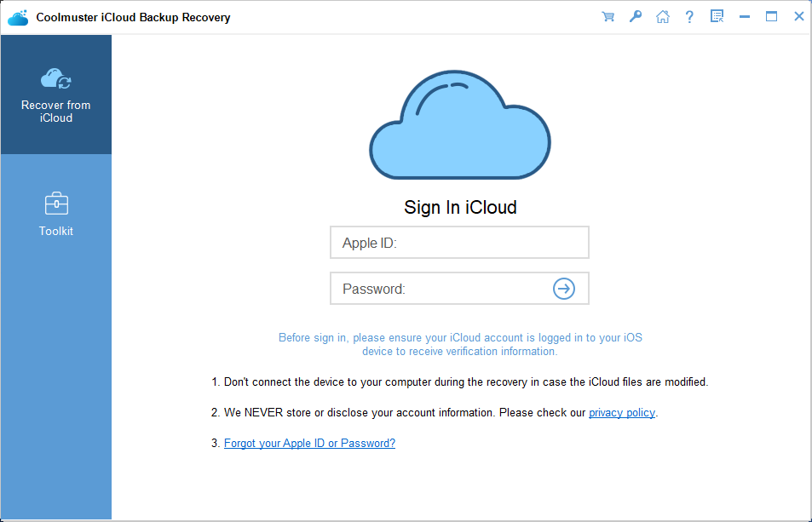The image size is (812, 522).
Task: Close the Coolmuster window
Action: (799, 16)
